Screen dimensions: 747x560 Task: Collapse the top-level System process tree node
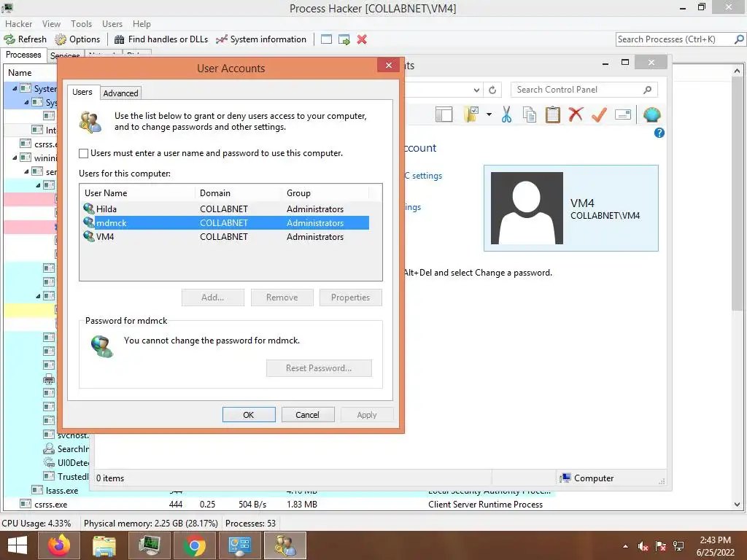click(15, 88)
